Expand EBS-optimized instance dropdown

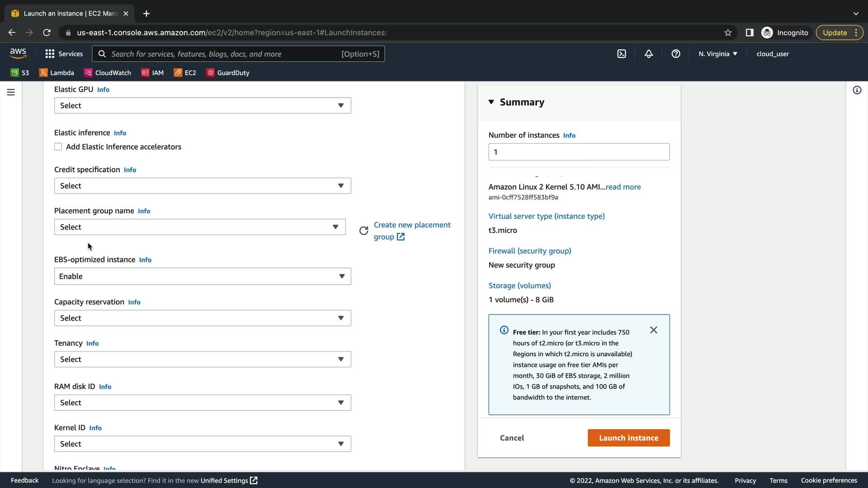point(202,277)
